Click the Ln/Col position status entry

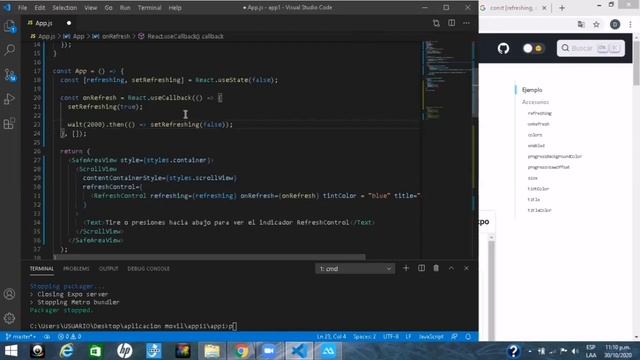click(x=331, y=337)
